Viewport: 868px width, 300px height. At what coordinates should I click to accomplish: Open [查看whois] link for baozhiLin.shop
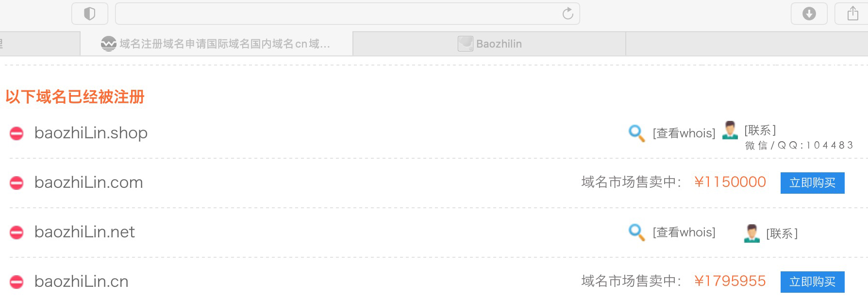[x=684, y=133]
